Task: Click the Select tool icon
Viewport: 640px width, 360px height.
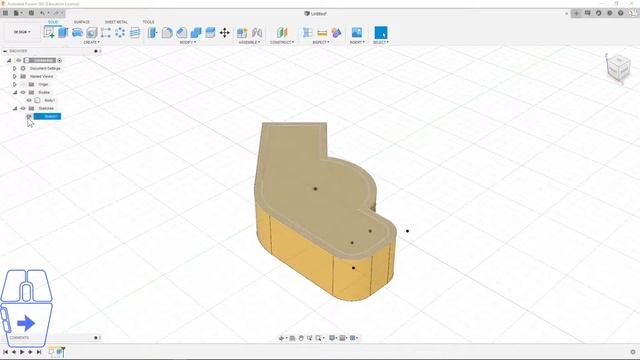Action: point(380,33)
